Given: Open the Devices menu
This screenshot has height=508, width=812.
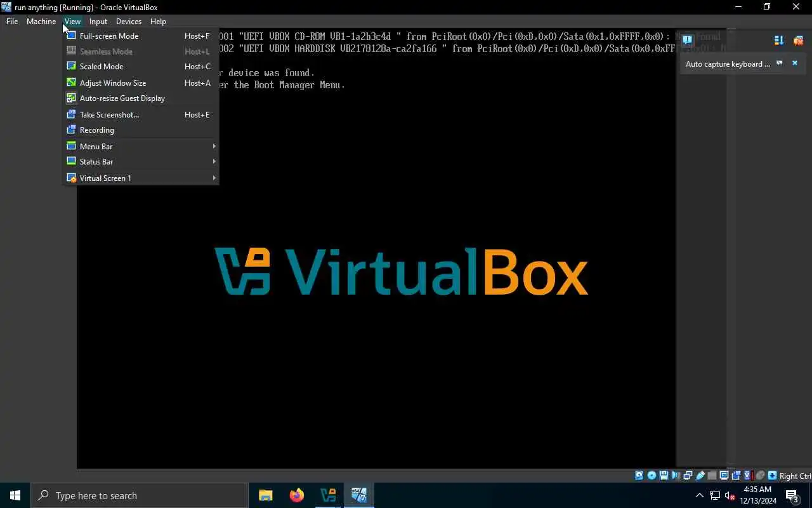Looking at the screenshot, I should [x=129, y=21].
